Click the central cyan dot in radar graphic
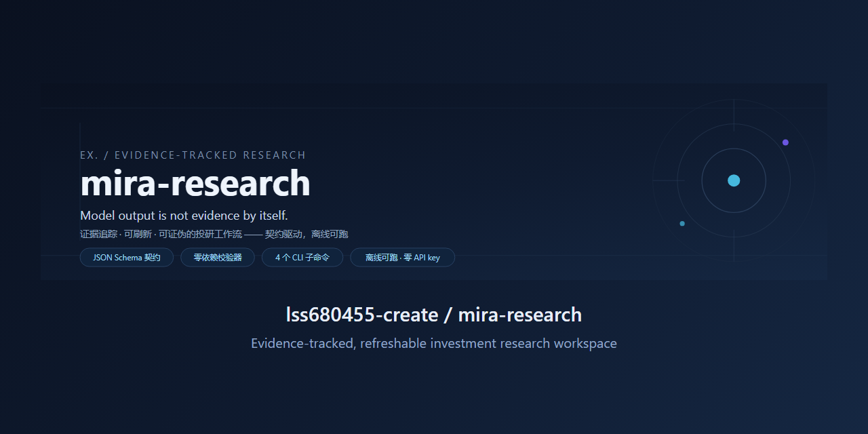The image size is (868, 434). 734,180
